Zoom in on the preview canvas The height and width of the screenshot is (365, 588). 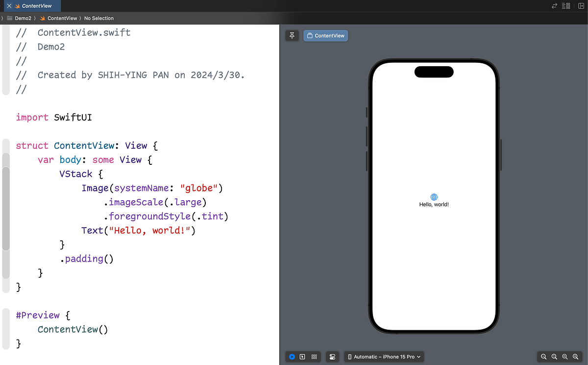[x=574, y=357]
